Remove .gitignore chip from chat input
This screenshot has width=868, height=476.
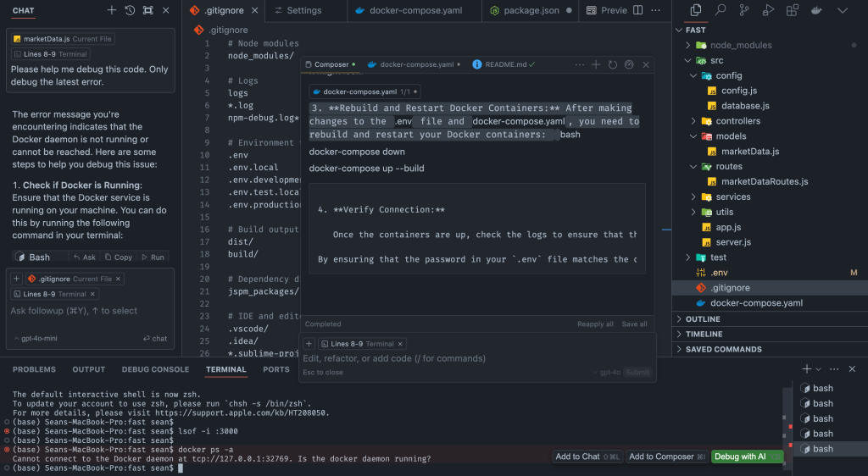[118, 279]
